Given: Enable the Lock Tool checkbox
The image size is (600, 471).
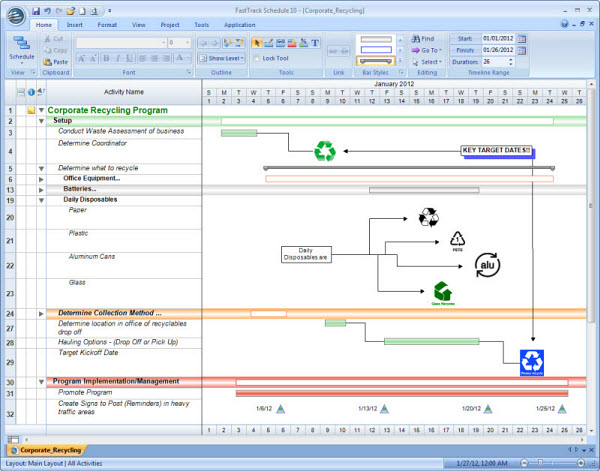Looking at the screenshot, I should [257, 58].
